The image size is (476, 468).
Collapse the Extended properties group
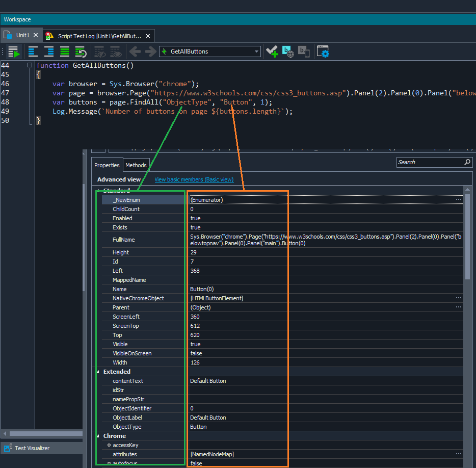point(99,372)
